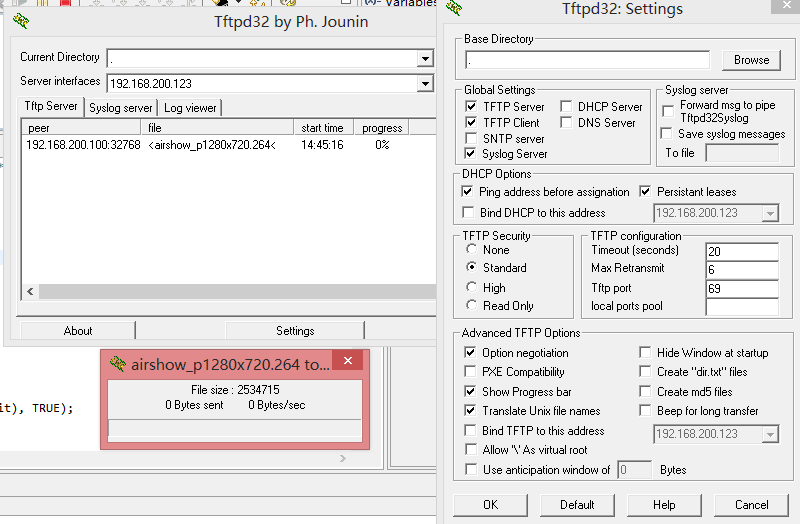Enable Save syslog messages checkbox

coord(666,134)
